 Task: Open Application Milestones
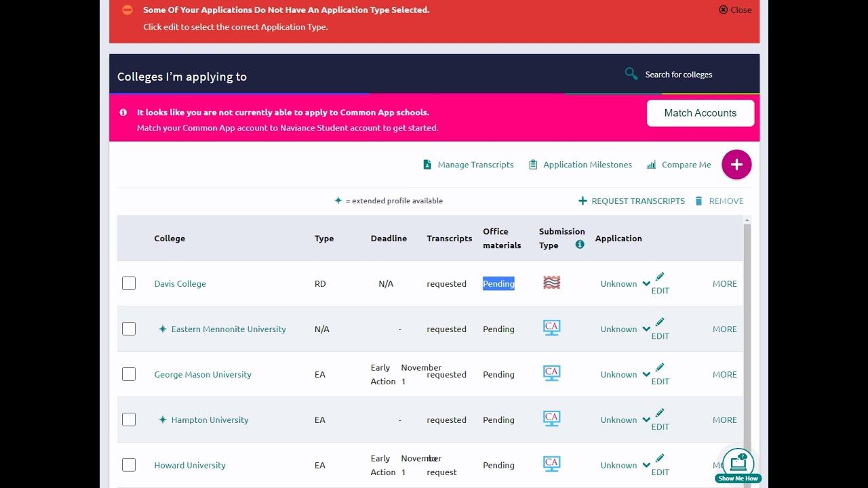580,165
